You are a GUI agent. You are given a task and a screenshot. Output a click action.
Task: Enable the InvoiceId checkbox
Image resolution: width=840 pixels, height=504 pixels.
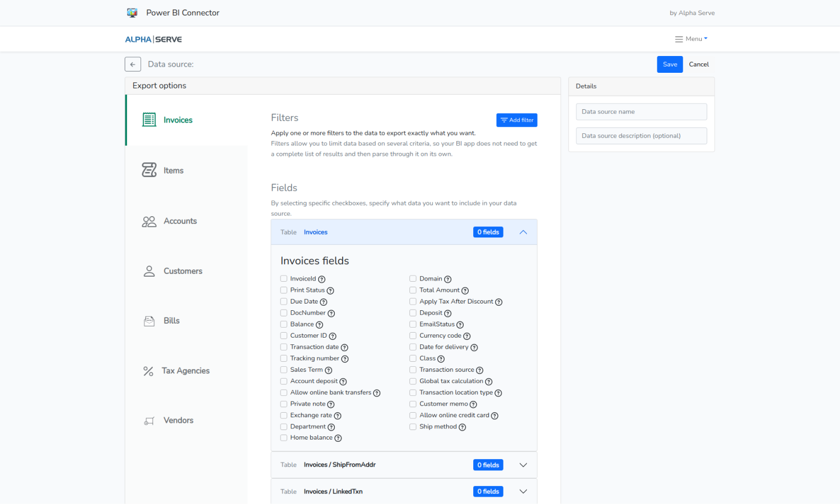[x=284, y=279]
